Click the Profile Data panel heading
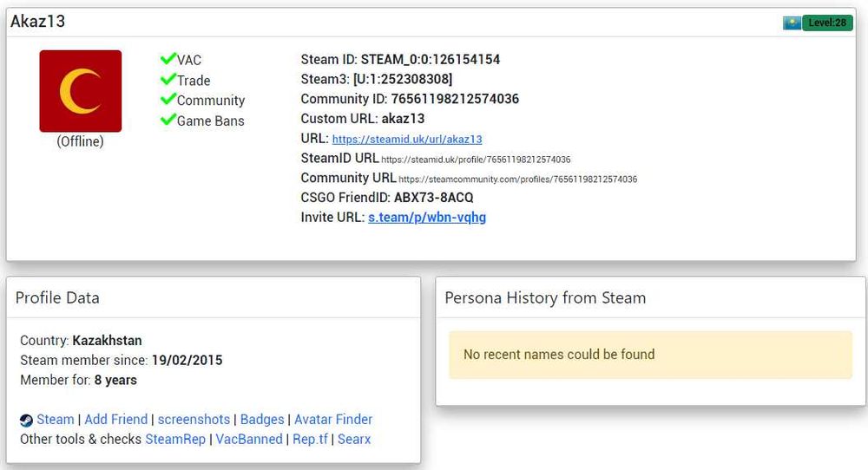The height and width of the screenshot is (470, 868). [57, 297]
